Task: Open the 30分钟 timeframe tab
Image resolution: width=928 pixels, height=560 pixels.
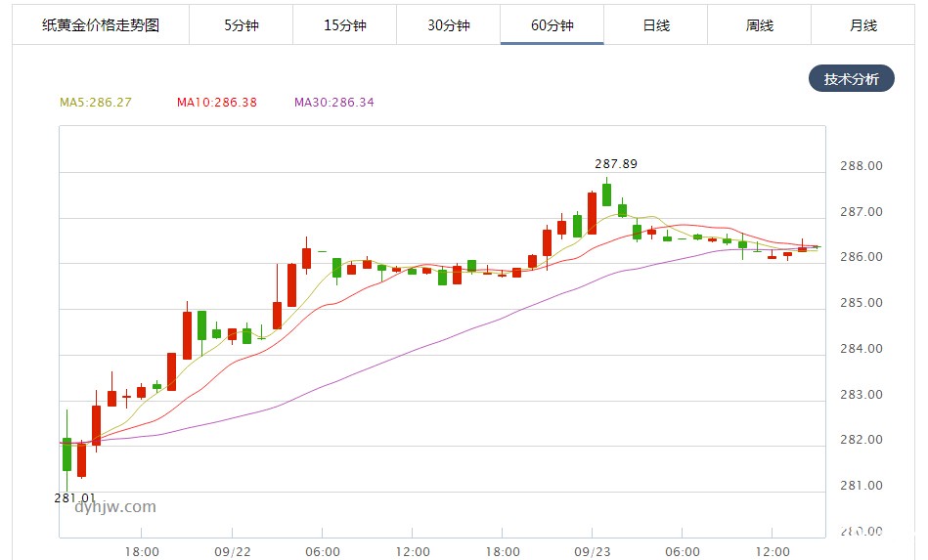Action: pyautogui.click(x=448, y=25)
